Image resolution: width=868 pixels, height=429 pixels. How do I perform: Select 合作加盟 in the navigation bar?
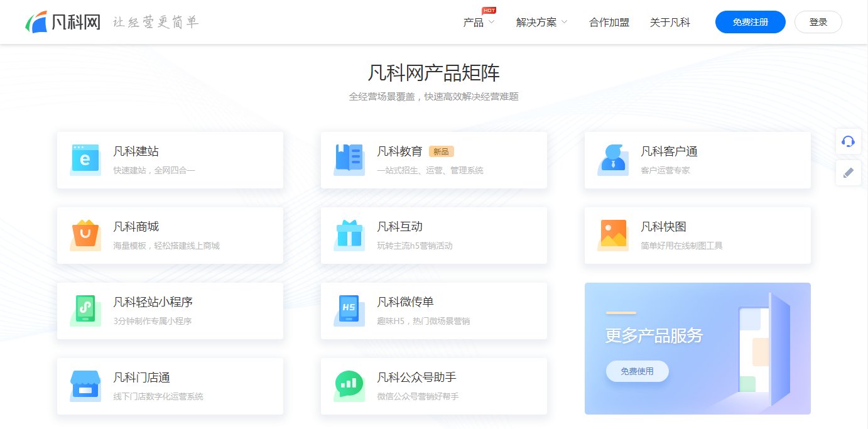click(x=609, y=22)
